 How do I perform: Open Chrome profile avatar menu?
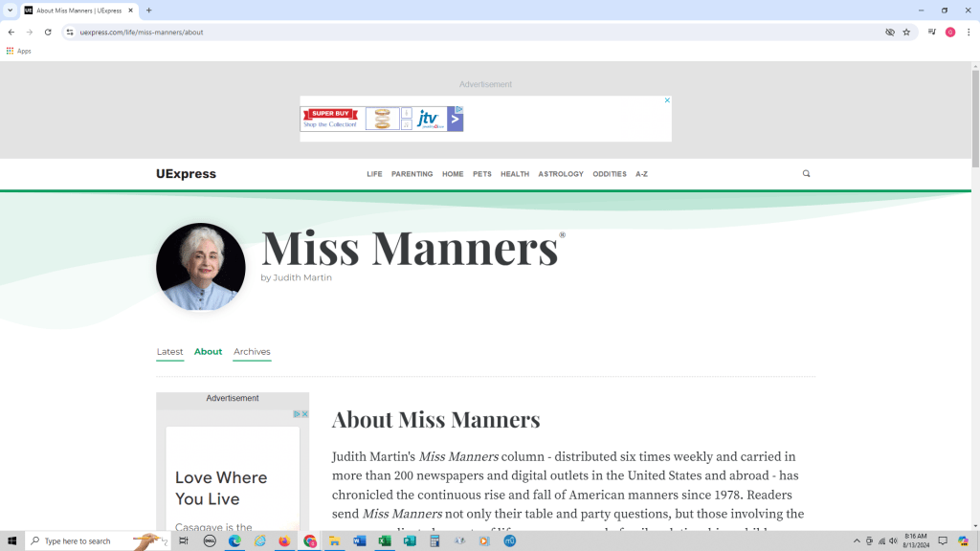click(950, 32)
